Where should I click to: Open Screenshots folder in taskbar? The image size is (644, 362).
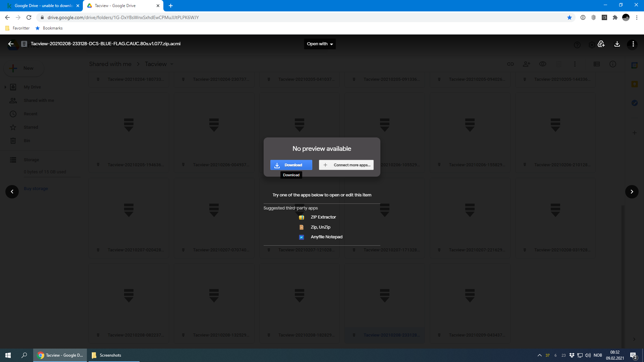coord(110,355)
